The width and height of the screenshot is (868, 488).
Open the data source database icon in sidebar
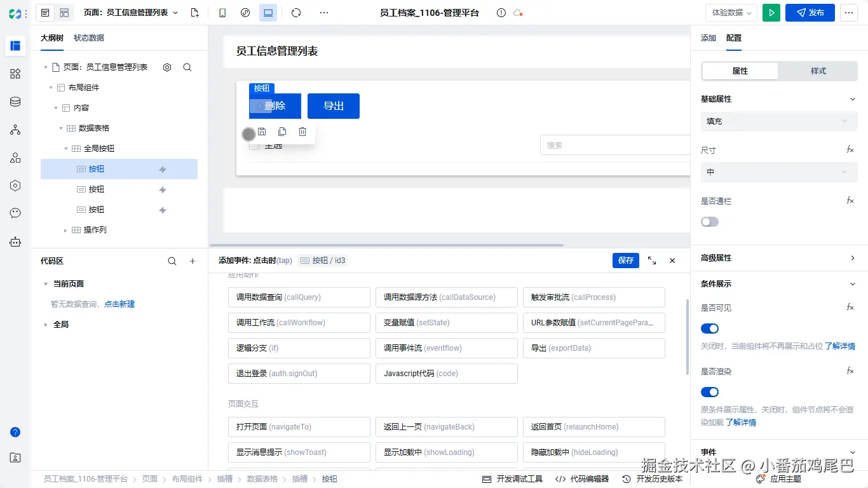(x=15, y=102)
